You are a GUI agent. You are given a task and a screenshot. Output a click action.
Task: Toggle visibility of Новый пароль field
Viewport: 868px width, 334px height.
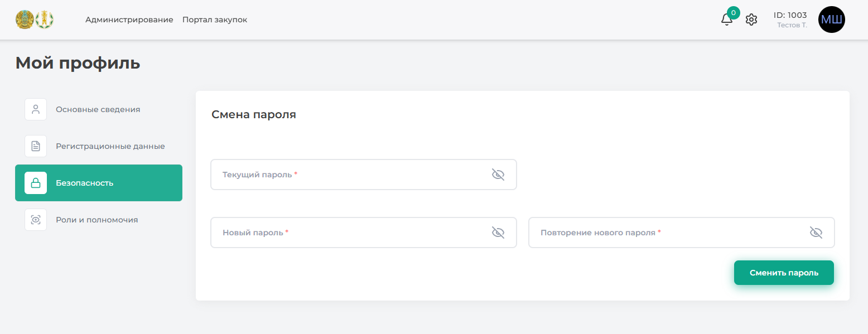(498, 233)
